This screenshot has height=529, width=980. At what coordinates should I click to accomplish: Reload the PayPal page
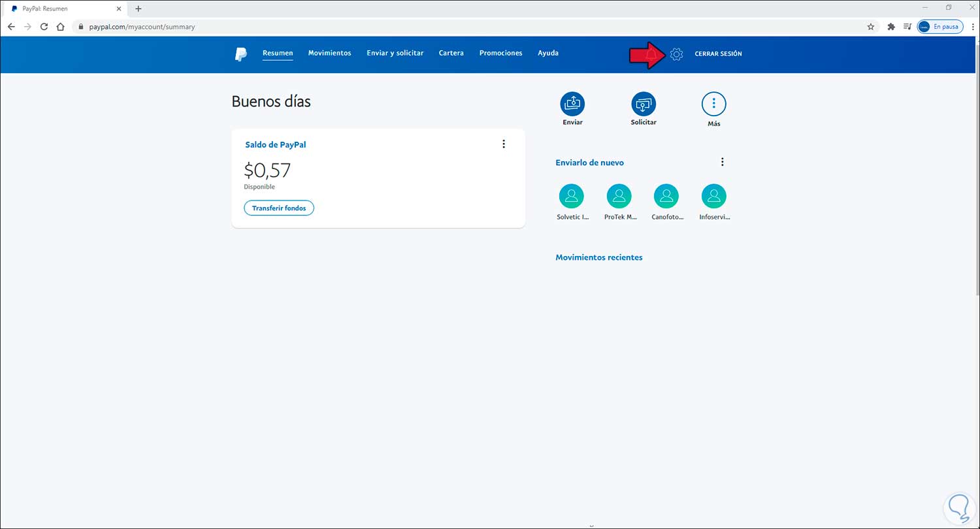[x=44, y=27]
